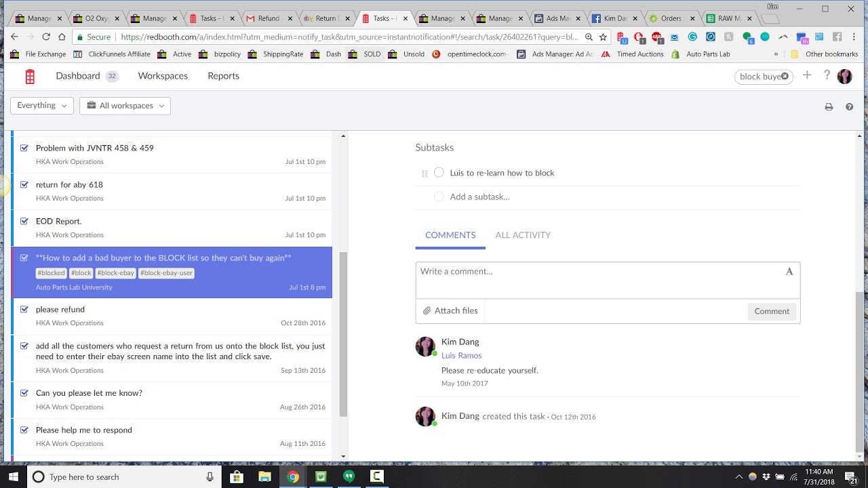Open the opentimeclock.com bookmark
Screen dimensions: 868x488
470,54
